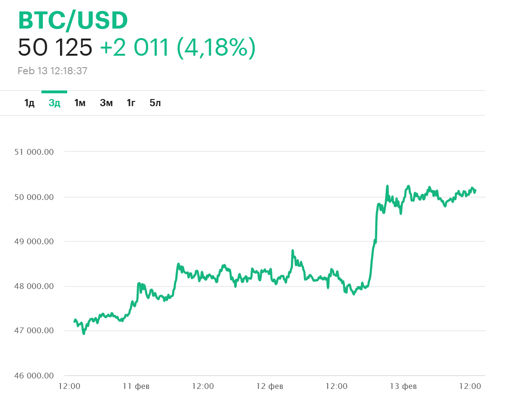The height and width of the screenshot is (397, 532).
Task: Click the 51 000.00 y-axis label
Action: [x=34, y=152]
